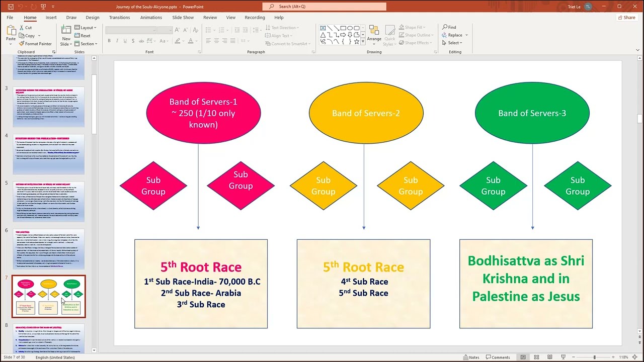
Task: Toggle Strikethrough formatting
Action: click(x=141, y=41)
